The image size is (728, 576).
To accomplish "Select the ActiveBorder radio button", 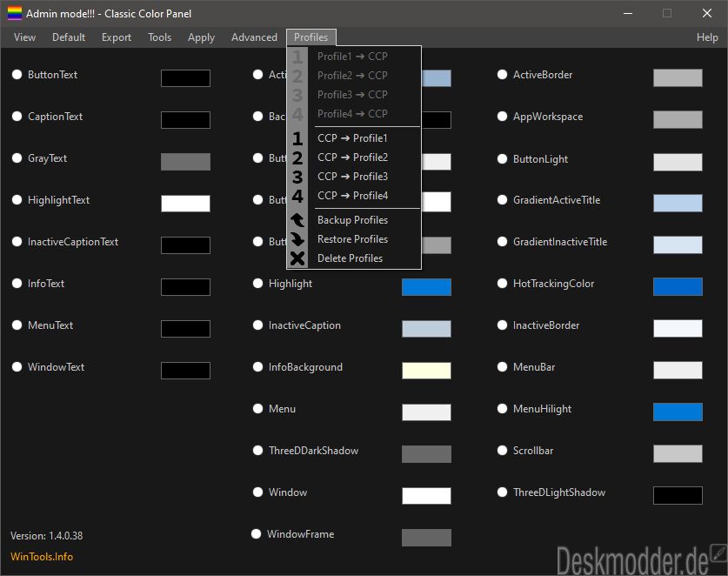I will 503,74.
